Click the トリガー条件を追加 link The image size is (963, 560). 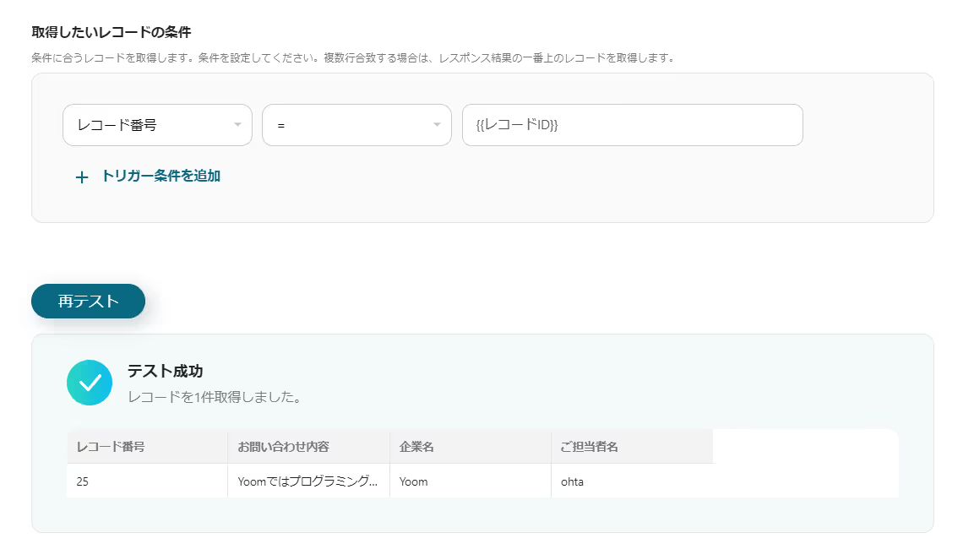[x=160, y=177]
